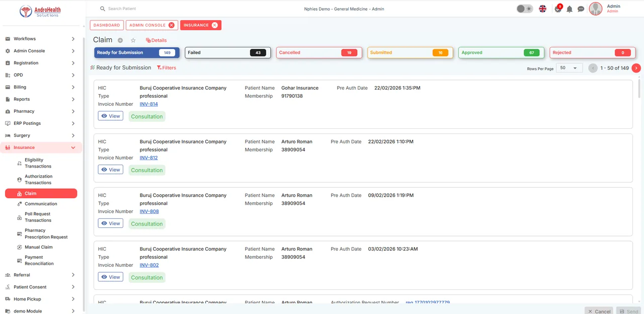Screen dimensions: 644x314
Task: Click the Patient Consent sidebar icon
Action: (x=8, y=287)
